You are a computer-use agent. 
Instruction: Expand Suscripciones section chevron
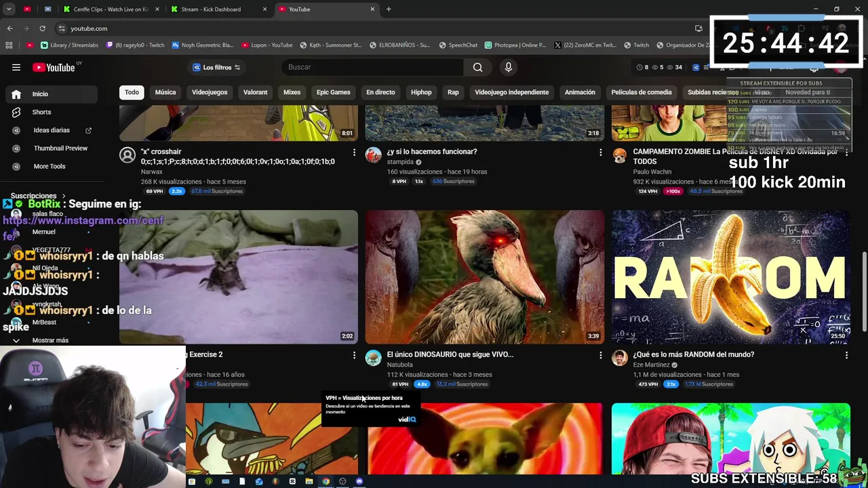pyautogui.click(x=64, y=196)
